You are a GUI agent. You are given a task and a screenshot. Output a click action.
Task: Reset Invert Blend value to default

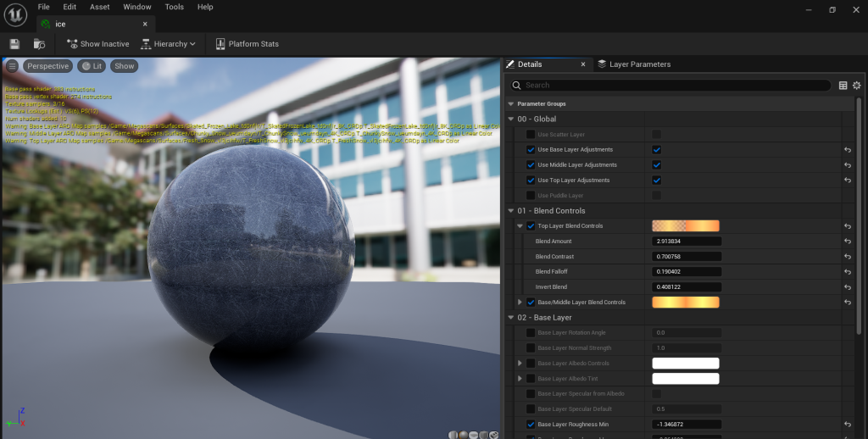[848, 286]
